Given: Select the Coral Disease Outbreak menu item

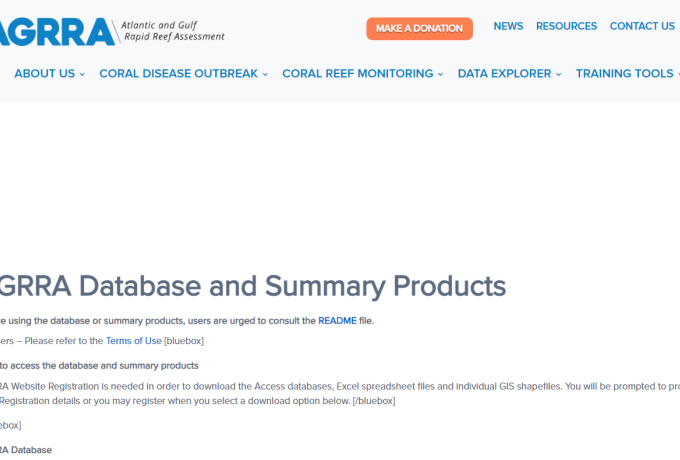Looking at the screenshot, I should 178,73.
